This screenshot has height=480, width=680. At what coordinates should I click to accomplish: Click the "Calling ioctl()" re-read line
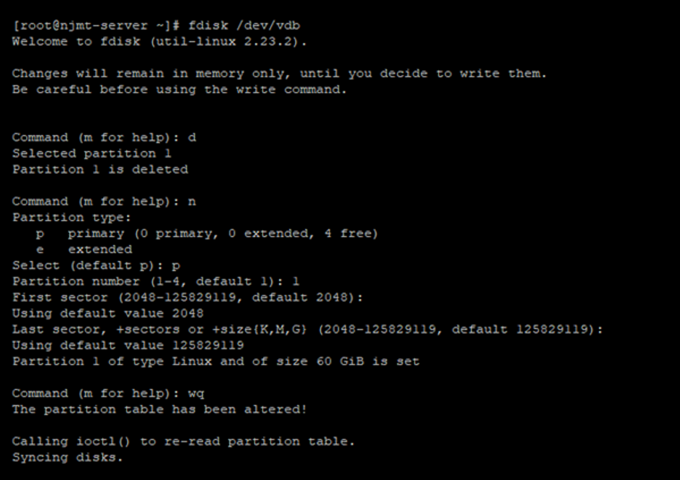point(183,441)
